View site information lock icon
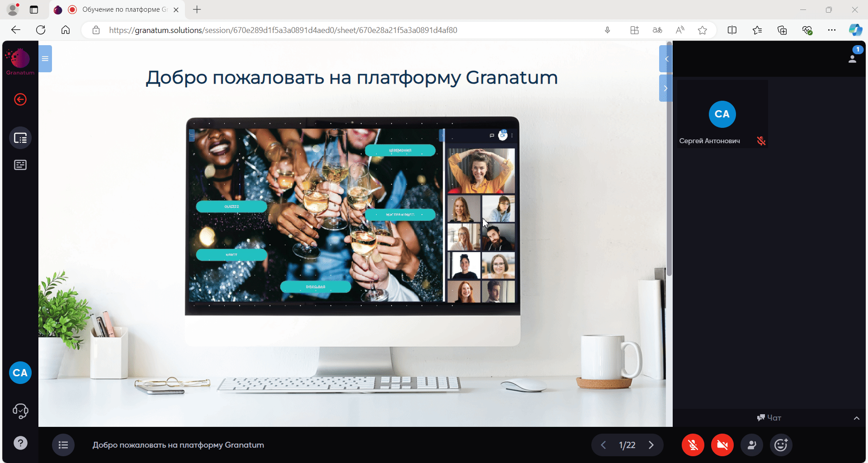Screen dimensions: 868x463 96,30
